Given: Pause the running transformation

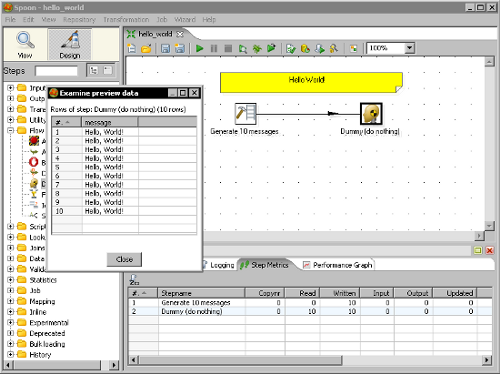Looking at the screenshot, I should [214, 49].
